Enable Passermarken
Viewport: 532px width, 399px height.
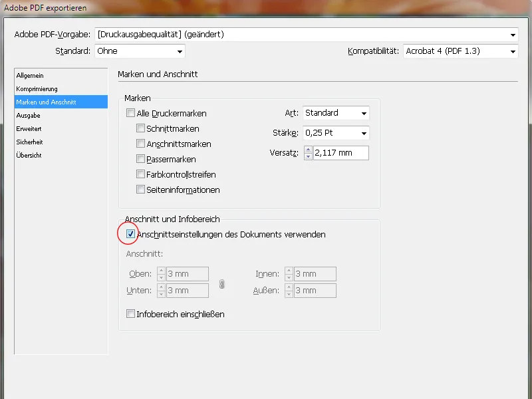tap(140, 159)
